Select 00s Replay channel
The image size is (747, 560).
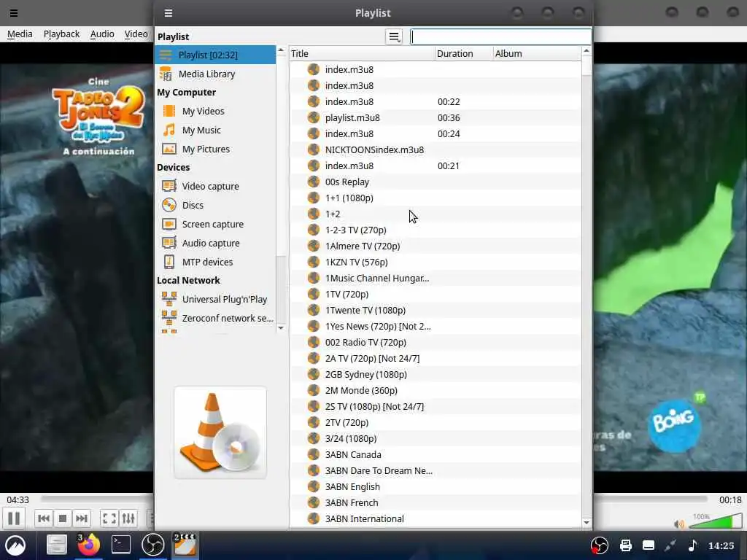[x=435, y=182]
